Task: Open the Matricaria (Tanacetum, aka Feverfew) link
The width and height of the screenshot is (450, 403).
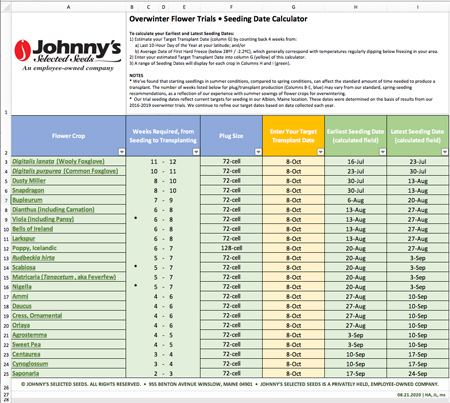Action: click(x=64, y=277)
